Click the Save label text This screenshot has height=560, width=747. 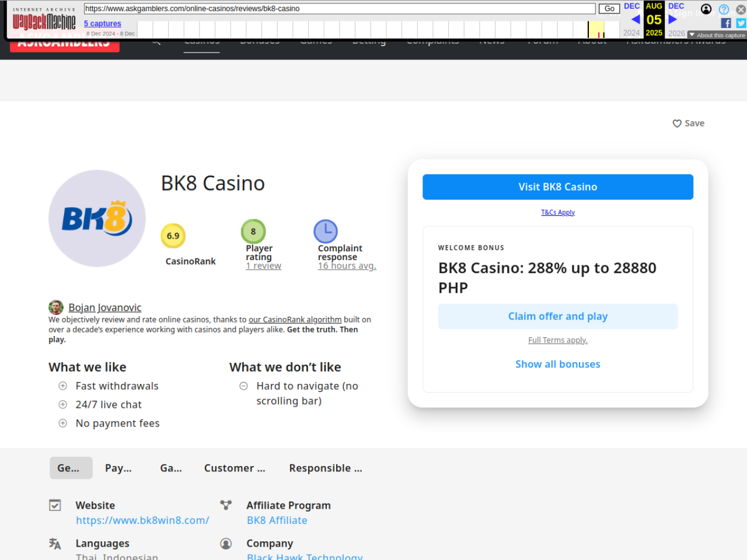coord(694,124)
